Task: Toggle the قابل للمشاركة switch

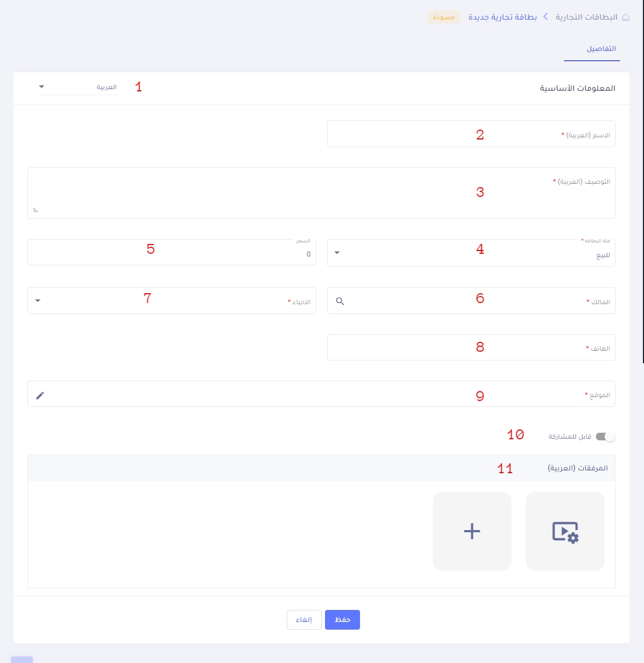Action: click(605, 437)
